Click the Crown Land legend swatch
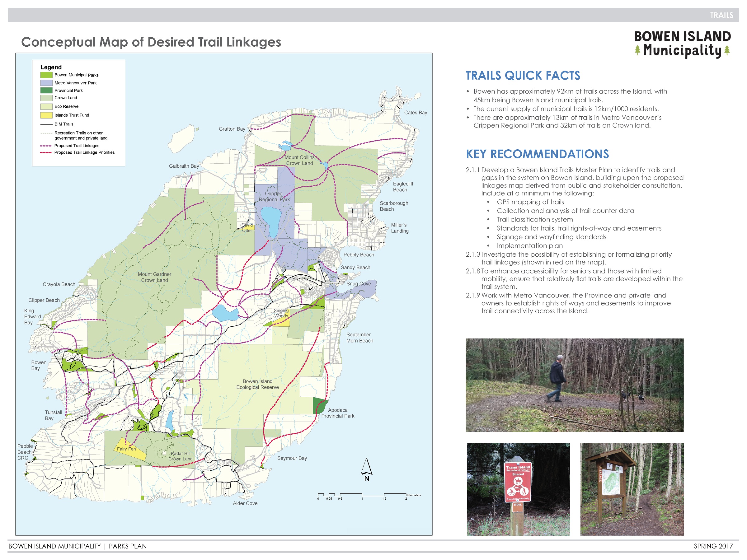The width and height of the screenshot is (747, 560). click(x=46, y=98)
